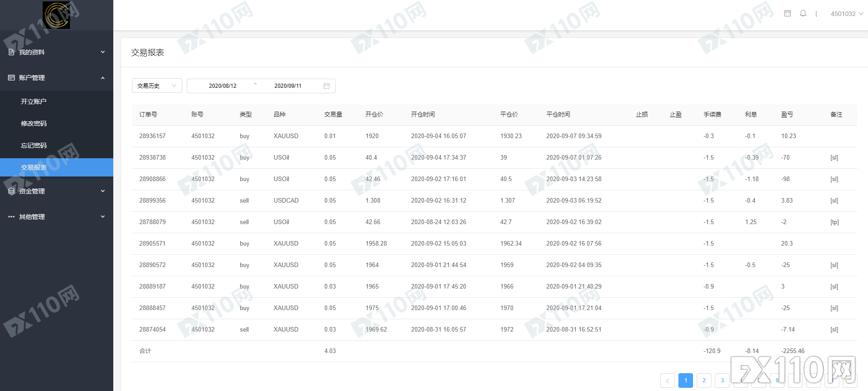Collapse the 账户管理 section chevron
Viewport: 868px width, 391px height.
pyautogui.click(x=103, y=78)
